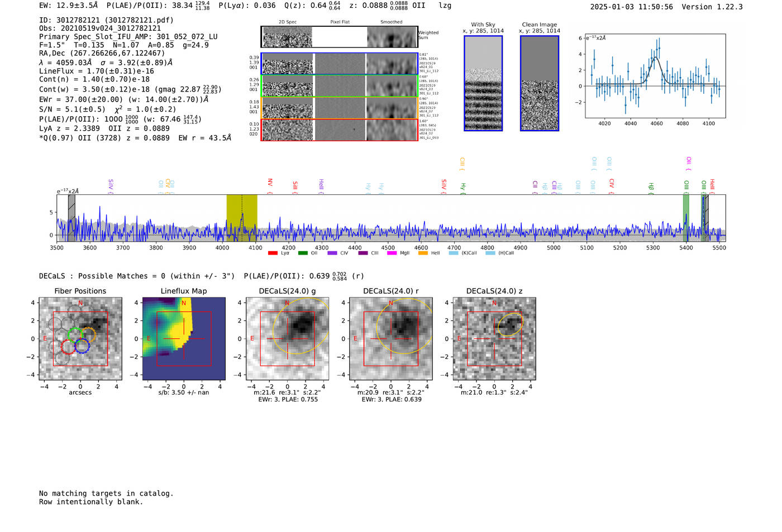Click the "Smoothed" column header
The height and width of the screenshot is (532, 782).
tap(392, 22)
